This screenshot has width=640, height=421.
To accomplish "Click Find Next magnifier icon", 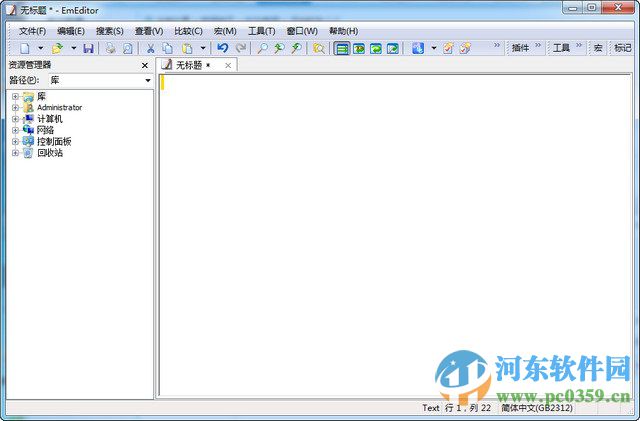I will click(x=280, y=48).
